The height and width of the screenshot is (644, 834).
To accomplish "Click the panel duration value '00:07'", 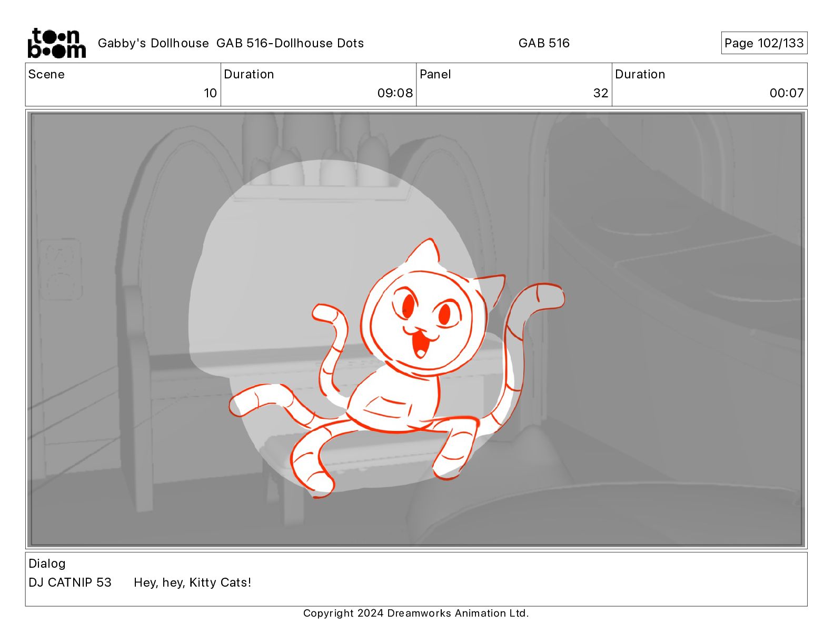I will [x=787, y=93].
